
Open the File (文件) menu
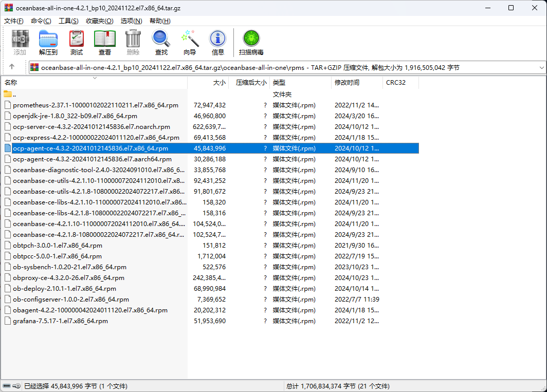[14, 21]
